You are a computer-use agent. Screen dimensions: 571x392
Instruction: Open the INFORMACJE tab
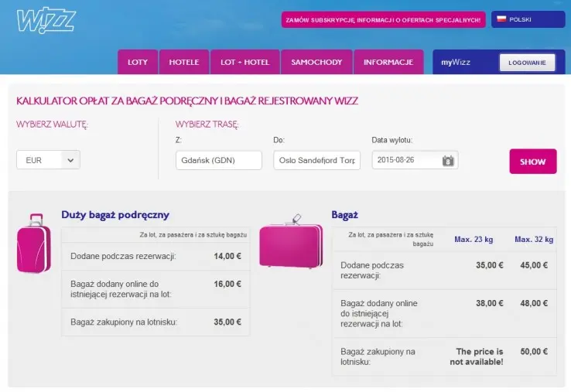388,62
